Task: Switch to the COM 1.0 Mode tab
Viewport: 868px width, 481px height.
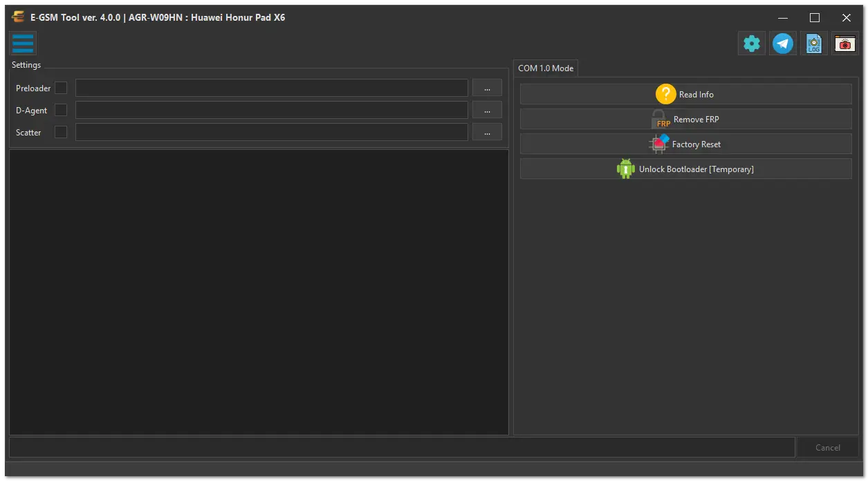Action: [546, 68]
